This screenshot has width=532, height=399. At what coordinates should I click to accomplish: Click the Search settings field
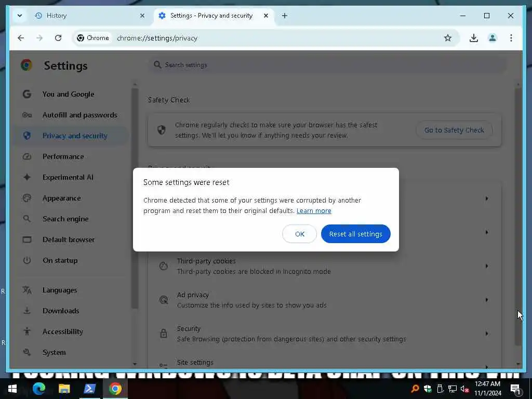pyautogui.click(x=328, y=65)
